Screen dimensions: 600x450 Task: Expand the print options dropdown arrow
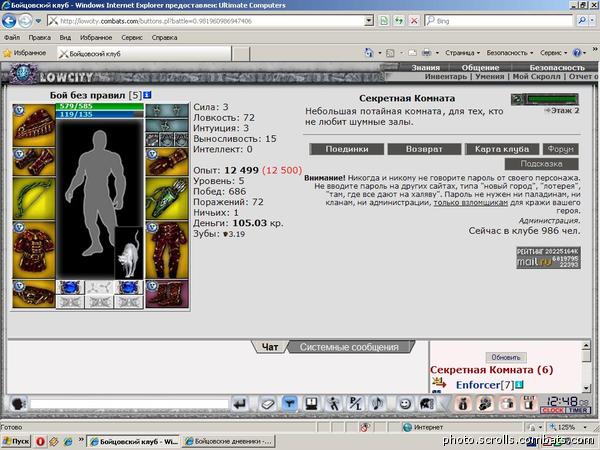pos(437,53)
